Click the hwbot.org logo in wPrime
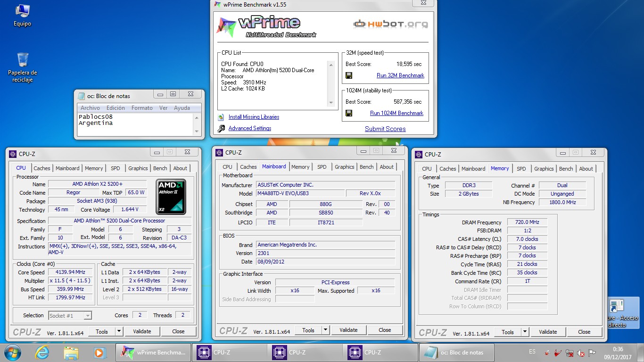 click(391, 24)
